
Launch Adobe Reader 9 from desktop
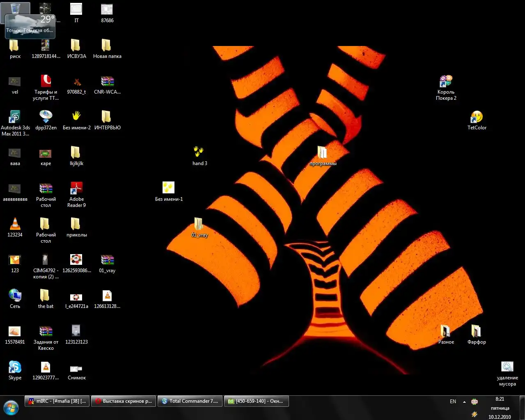point(76,189)
